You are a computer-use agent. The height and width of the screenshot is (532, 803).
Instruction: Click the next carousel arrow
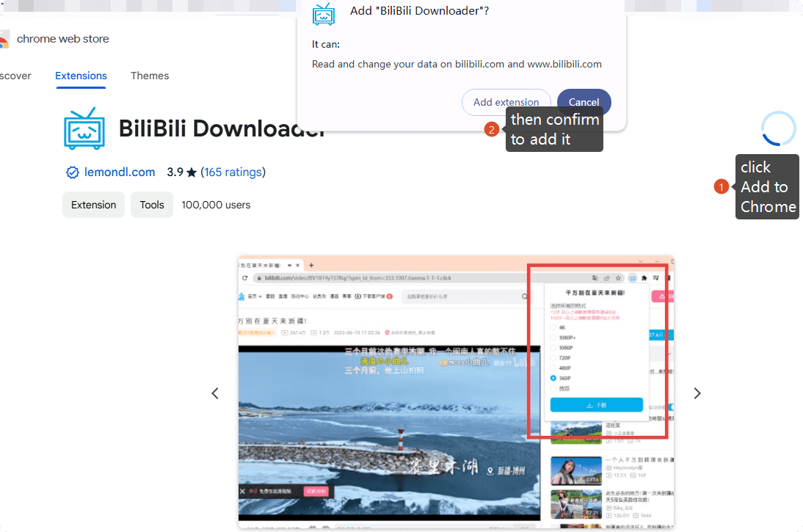point(697,393)
